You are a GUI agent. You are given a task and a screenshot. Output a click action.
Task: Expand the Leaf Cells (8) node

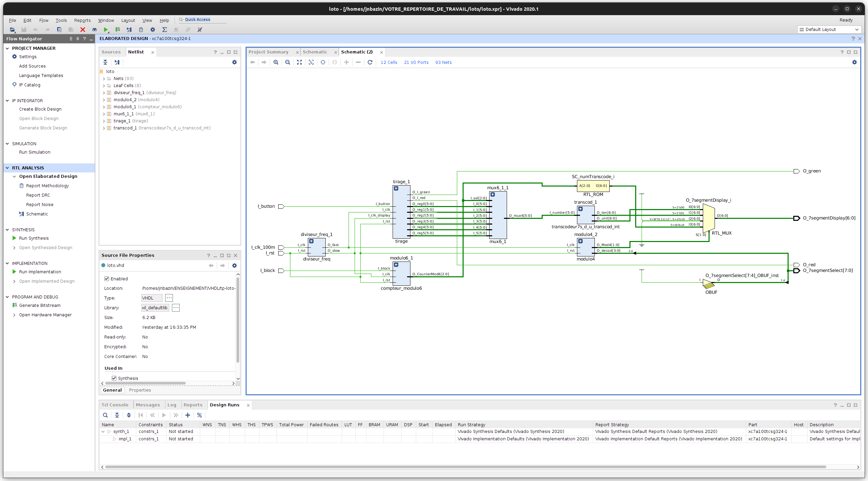(x=104, y=86)
